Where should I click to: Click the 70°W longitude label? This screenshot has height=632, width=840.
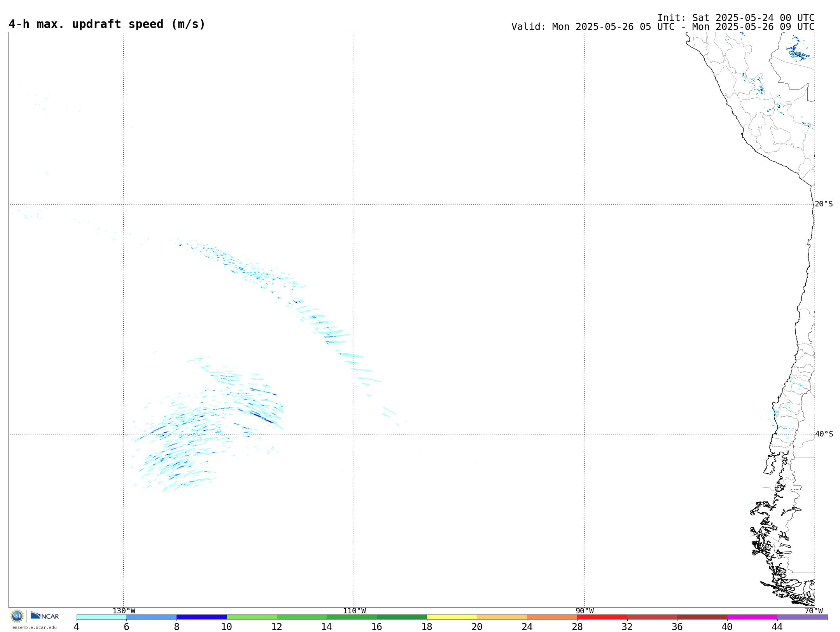(814, 611)
